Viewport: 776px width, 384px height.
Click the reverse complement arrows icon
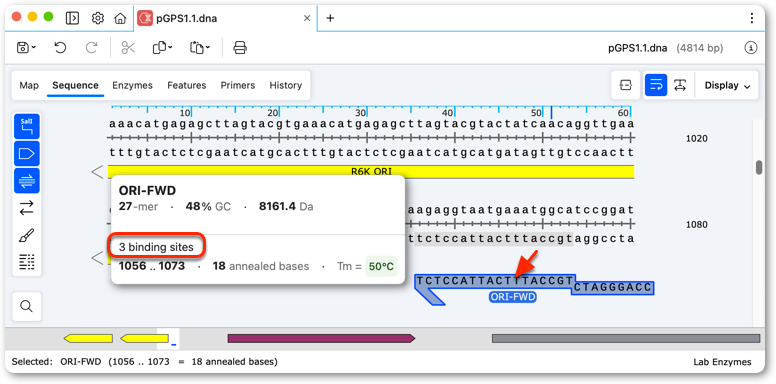pos(26,208)
